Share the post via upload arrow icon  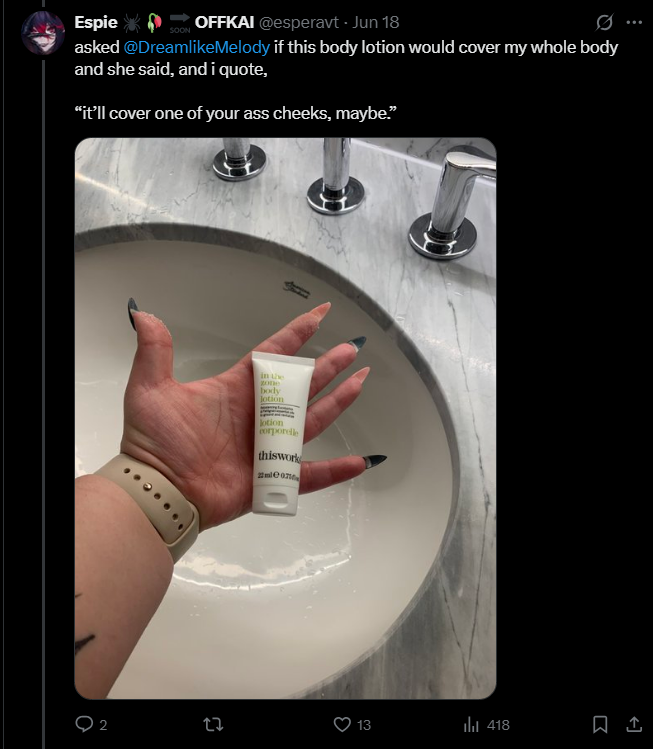click(x=633, y=725)
